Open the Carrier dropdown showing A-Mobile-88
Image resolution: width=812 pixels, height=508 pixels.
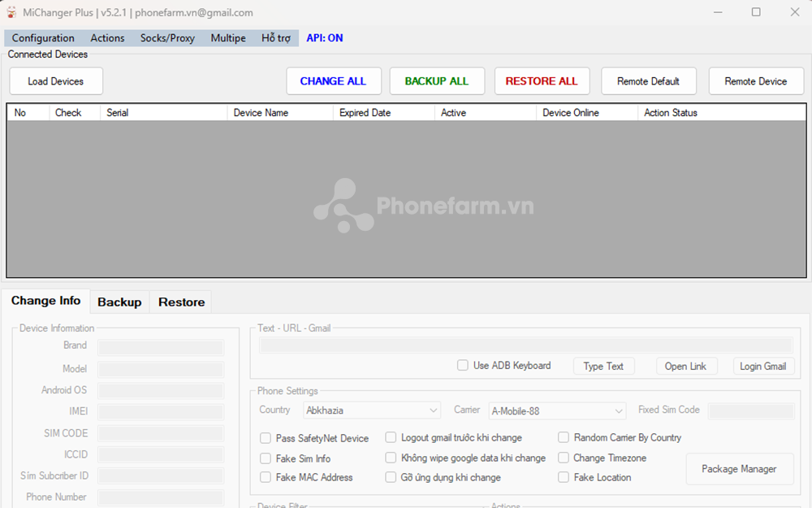pyautogui.click(x=557, y=411)
